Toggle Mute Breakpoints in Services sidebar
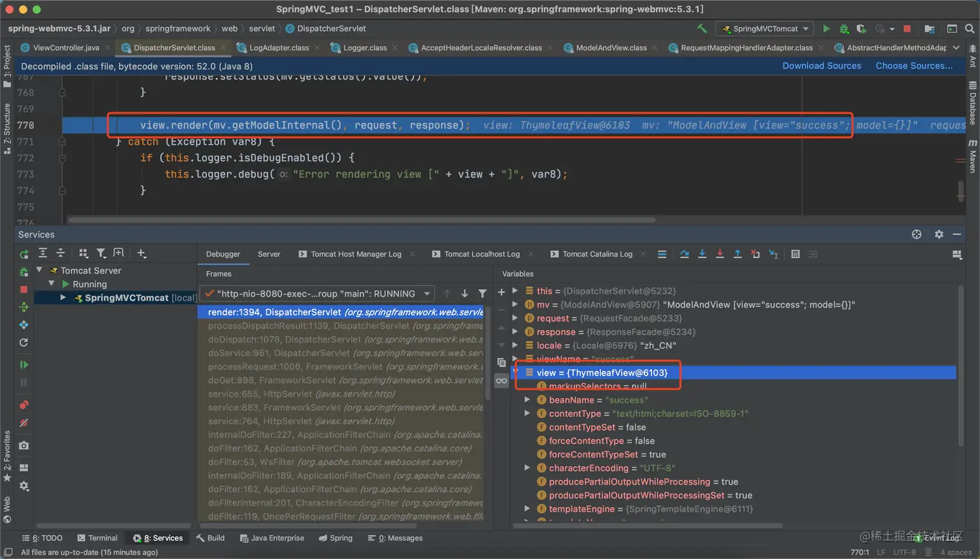This screenshot has width=980, height=559. point(24,423)
